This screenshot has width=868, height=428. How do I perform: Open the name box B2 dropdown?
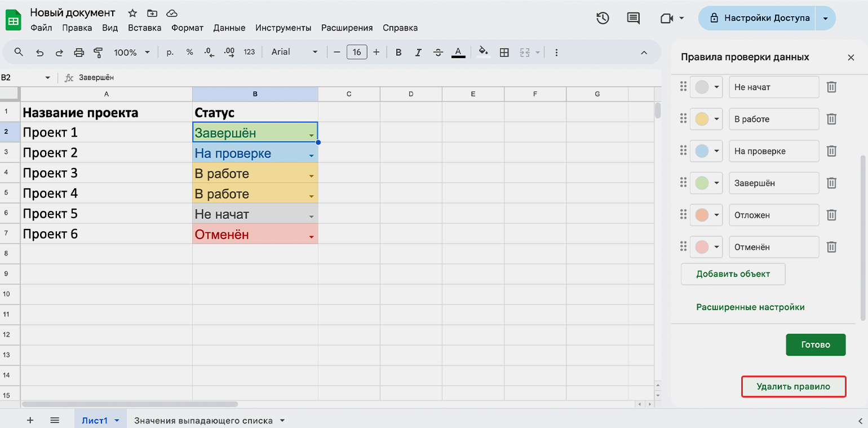[47, 78]
